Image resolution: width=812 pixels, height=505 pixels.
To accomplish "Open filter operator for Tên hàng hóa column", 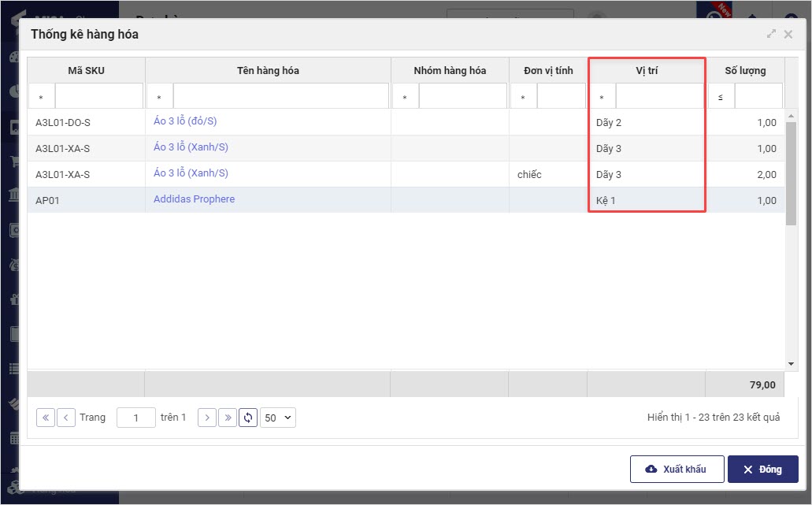I will (160, 96).
